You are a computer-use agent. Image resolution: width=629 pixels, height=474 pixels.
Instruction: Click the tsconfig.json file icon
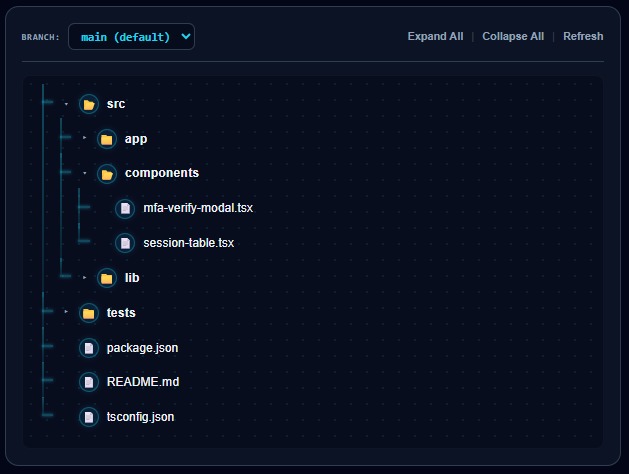coord(89,417)
